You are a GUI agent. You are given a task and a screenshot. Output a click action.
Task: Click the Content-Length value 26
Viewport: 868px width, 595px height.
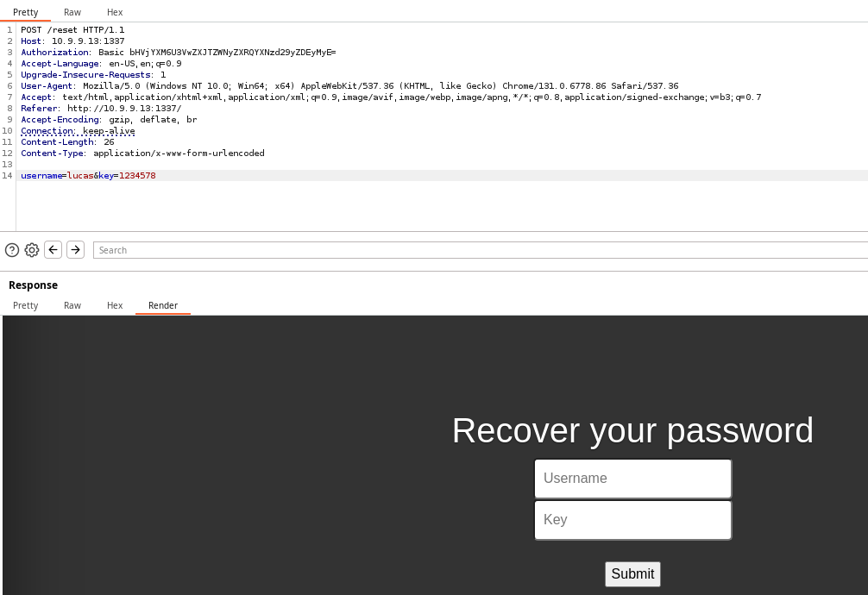tap(109, 142)
